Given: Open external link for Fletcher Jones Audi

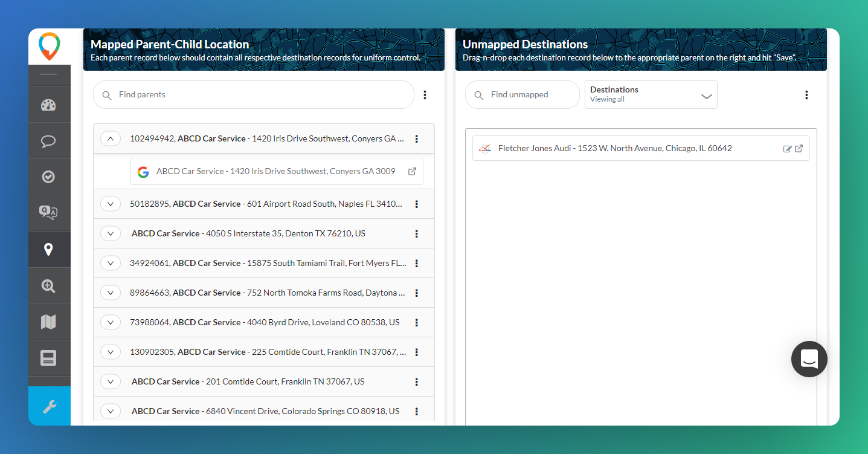Looking at the screenshot, I should point(799,149).
